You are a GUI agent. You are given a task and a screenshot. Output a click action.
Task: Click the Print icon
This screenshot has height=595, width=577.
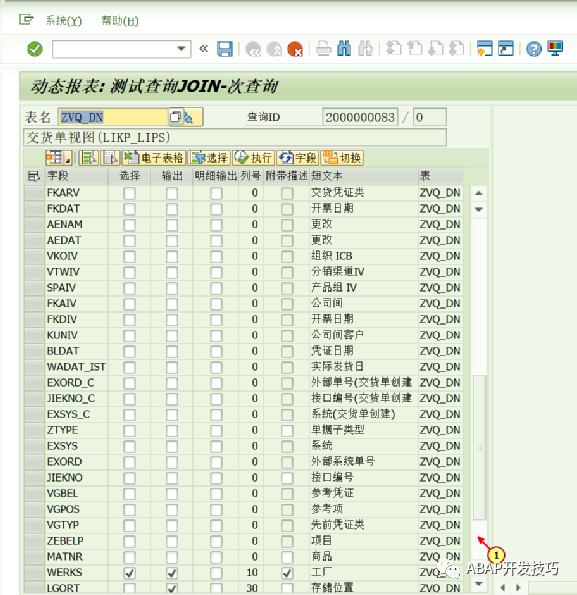(x=323, y=49)
